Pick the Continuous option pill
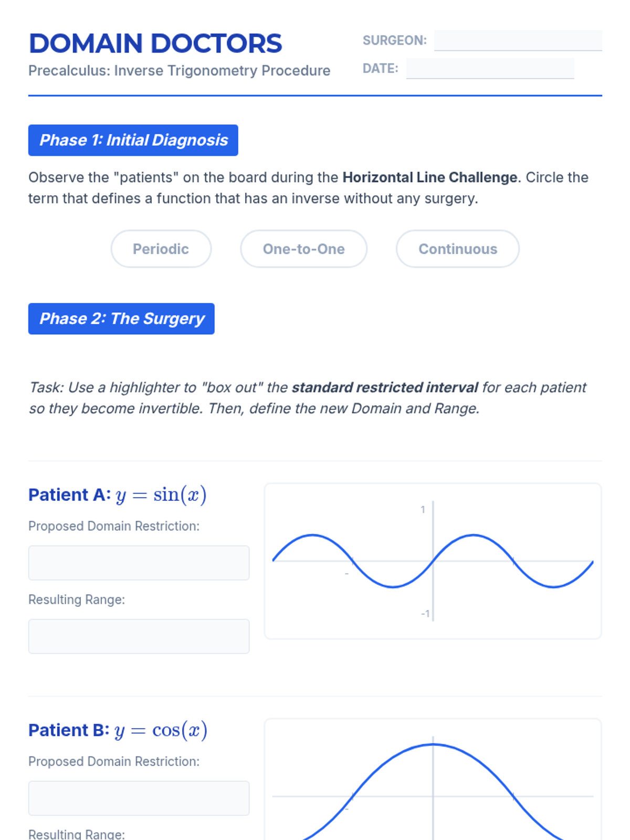630x840 pixels. tap(458, 249)
